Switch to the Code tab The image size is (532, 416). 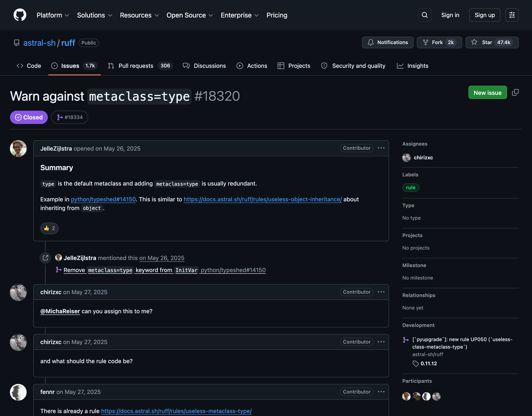(x=29, y=66)
